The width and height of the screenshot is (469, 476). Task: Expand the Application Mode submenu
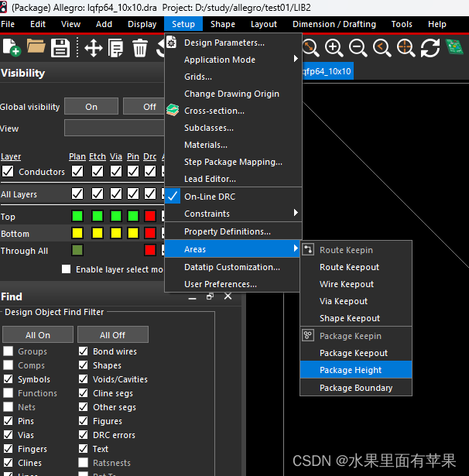point(232,60)
